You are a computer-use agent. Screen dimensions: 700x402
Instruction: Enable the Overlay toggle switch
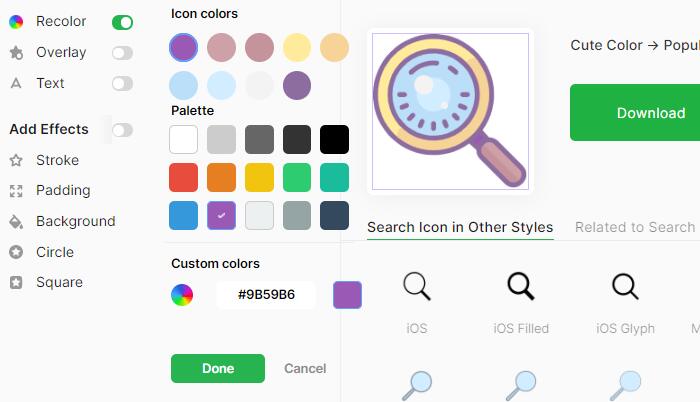pyautogui.click(x=122, y=53)
